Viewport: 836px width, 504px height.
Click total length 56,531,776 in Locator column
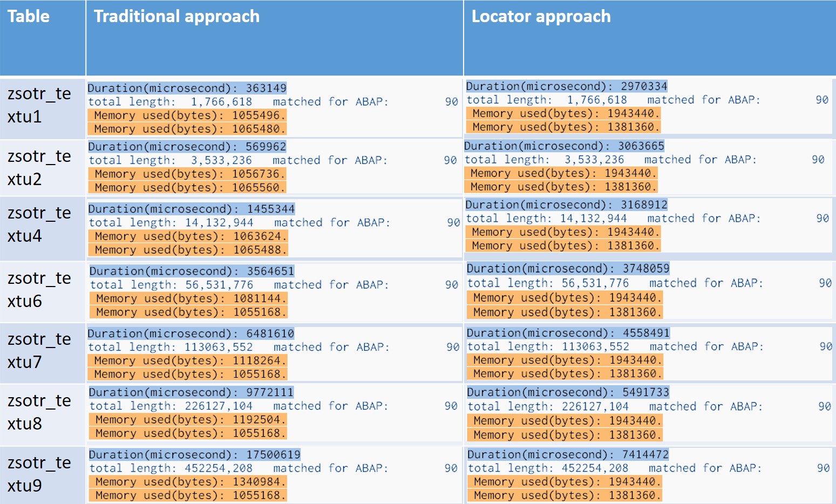595,283
